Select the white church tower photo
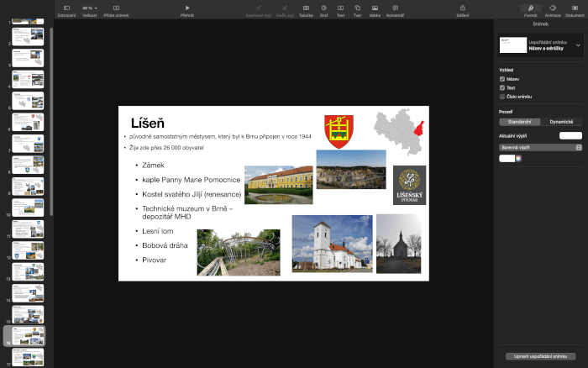The height and width of the screenshot is (368, 588). 333,244
